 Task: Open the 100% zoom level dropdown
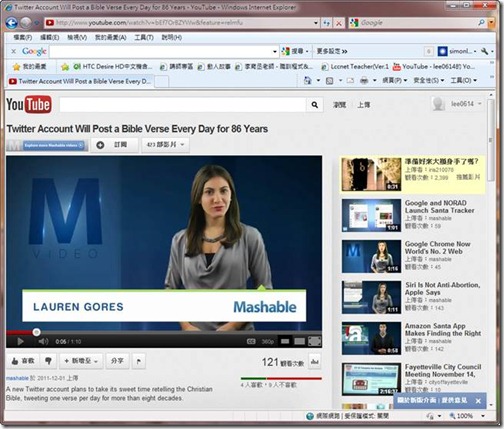click(x=483, y=416)
